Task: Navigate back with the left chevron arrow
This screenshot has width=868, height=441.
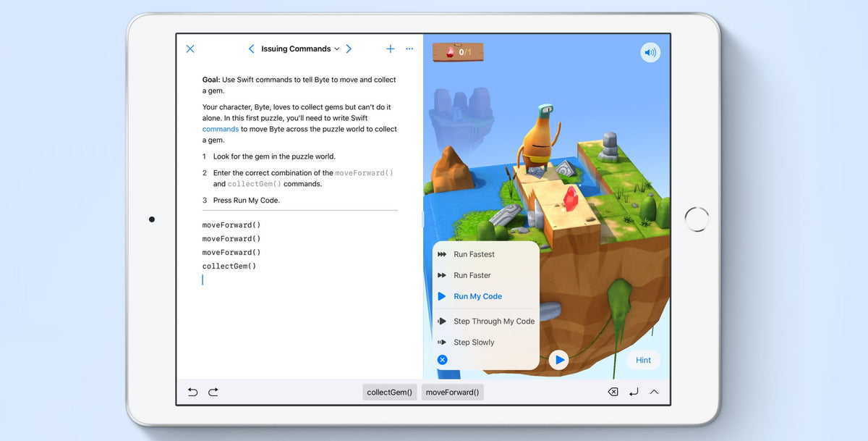Action: click(251, 49)
